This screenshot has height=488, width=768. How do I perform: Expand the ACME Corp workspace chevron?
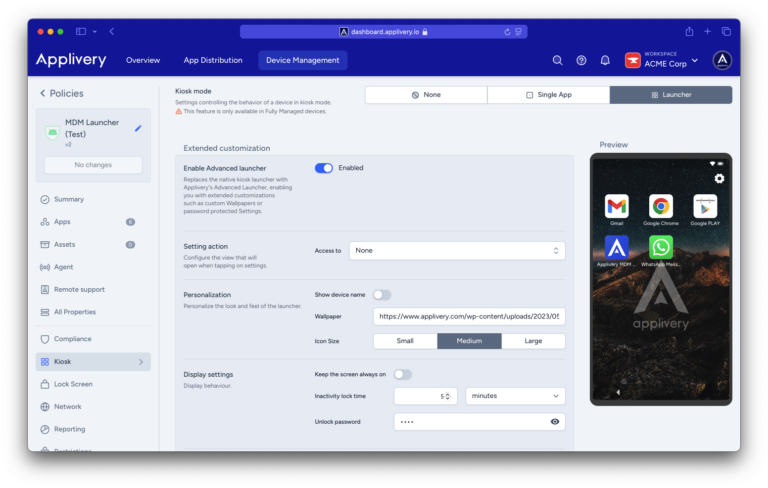click(695, 60)
